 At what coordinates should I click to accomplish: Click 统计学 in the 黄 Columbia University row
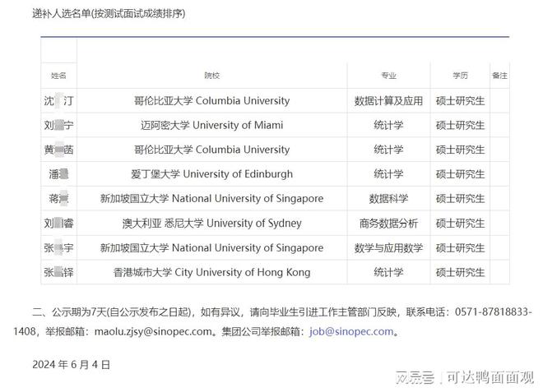(388, 150)
